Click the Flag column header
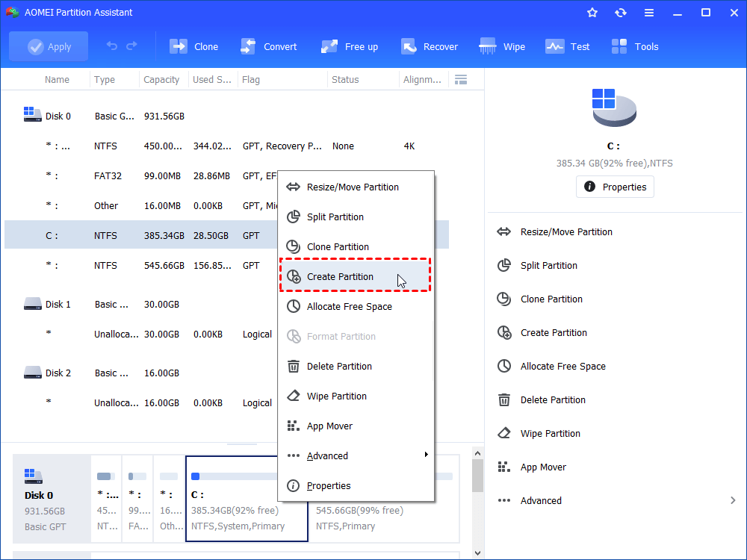Screen dimensions: 747x560 point(251,80)
